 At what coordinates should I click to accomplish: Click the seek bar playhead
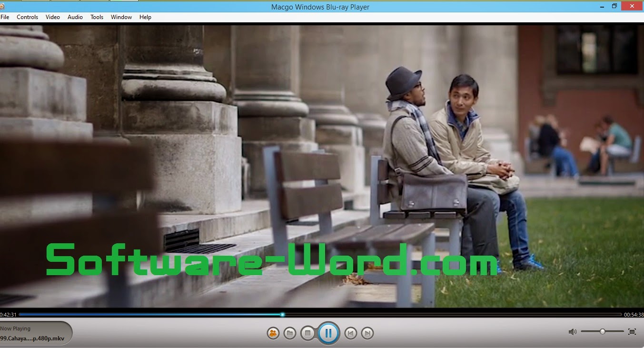coord(283,314)
